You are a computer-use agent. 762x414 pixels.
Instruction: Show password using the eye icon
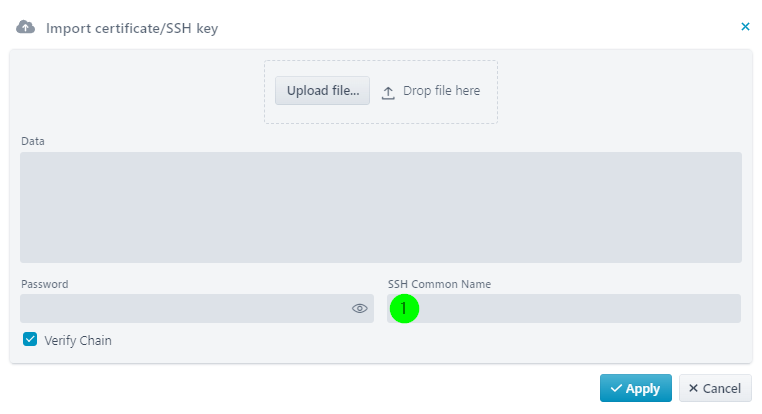point(360,309)
